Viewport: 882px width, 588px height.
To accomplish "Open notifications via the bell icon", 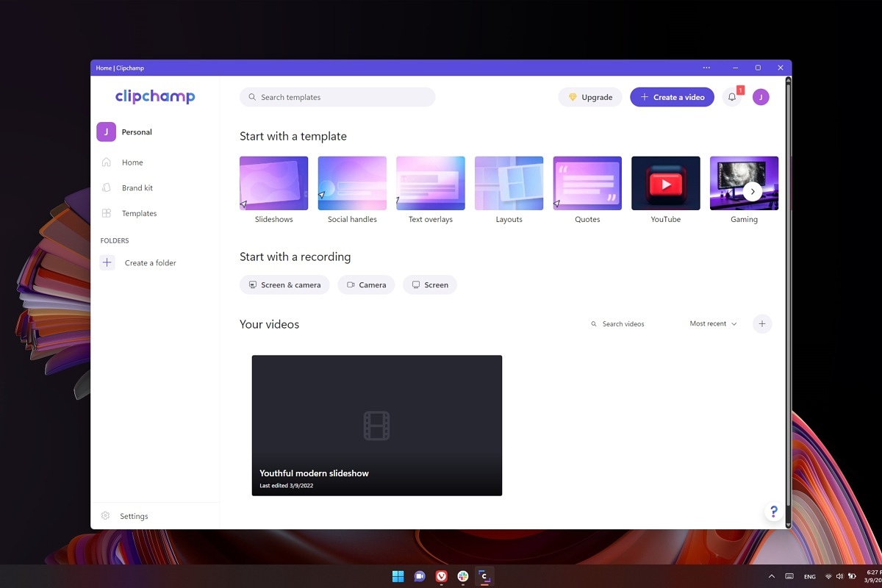I will (x=731, y=97).
